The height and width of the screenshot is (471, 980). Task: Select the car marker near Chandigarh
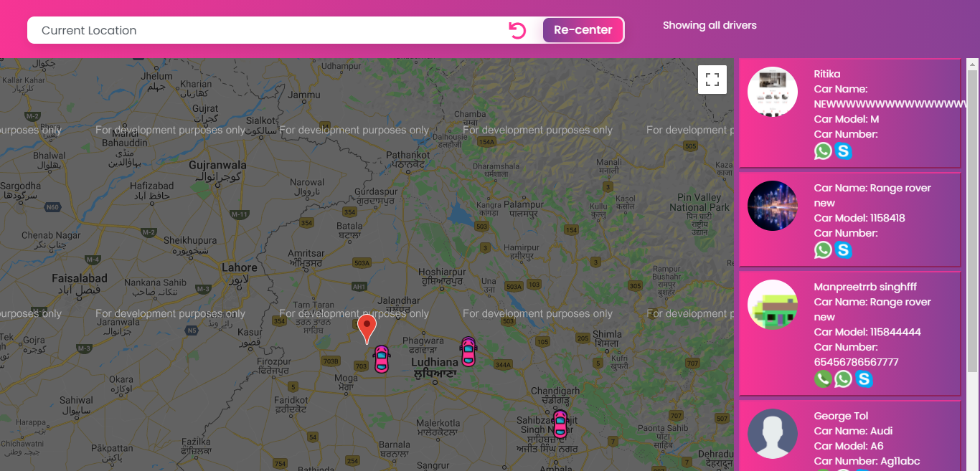click(x=560, y=424)
